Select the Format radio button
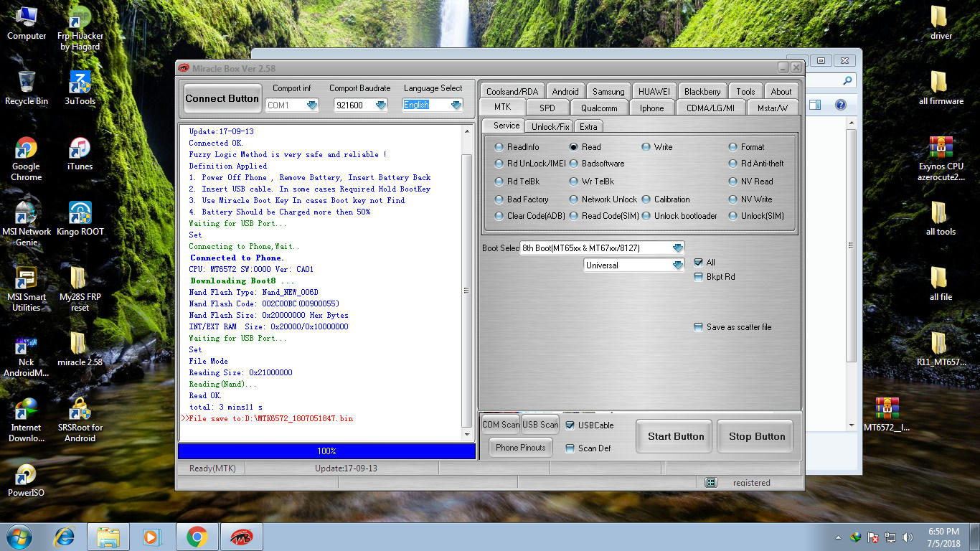980x551 pixels. click(733, 147)
